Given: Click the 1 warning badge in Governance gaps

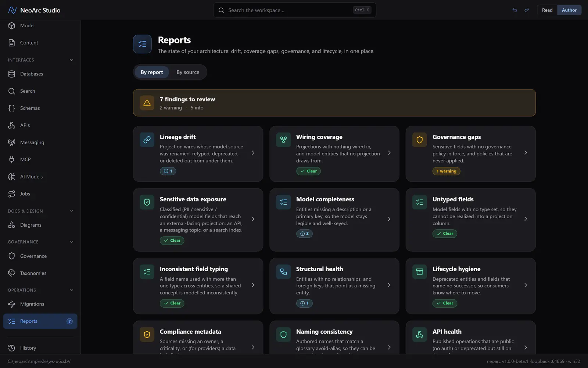Looking at the screenshot, I should pyautogui.click(x=446, y=171).
